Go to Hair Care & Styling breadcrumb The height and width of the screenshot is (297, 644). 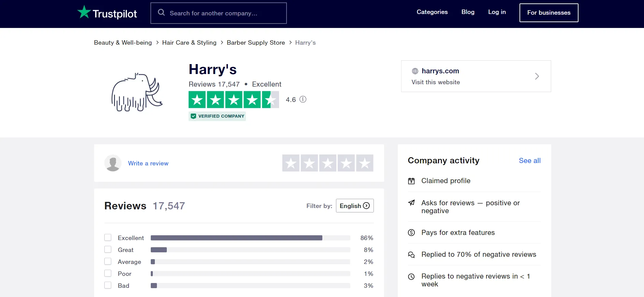tap(189, 43)
